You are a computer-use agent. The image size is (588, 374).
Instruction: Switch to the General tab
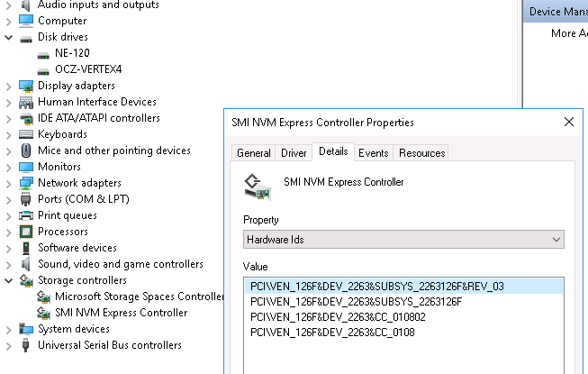254,153
